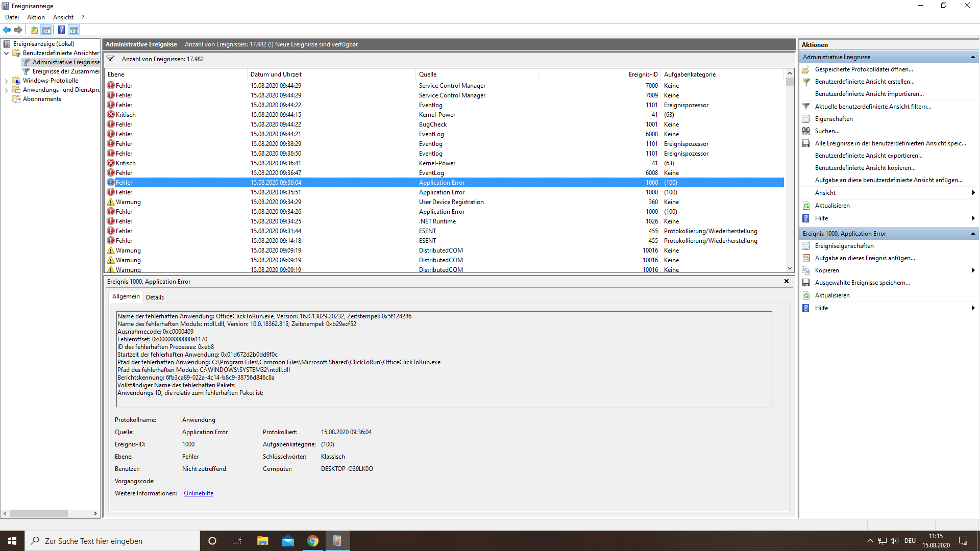980x551 pixels.
Task: Toggle the show/hide console tree toolbar icon
Action: click(46, 30)
